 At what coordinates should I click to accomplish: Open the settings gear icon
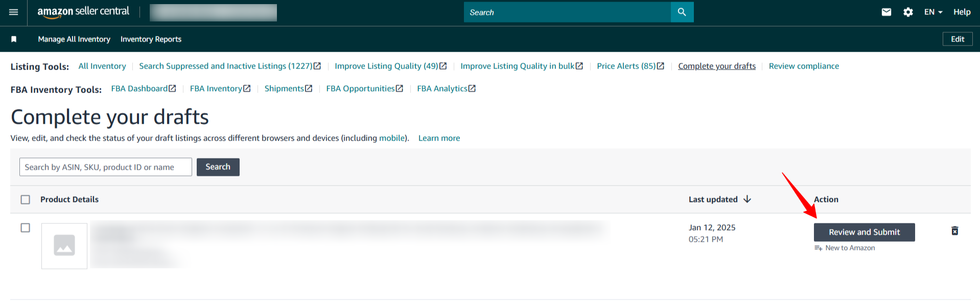point(908,12)
